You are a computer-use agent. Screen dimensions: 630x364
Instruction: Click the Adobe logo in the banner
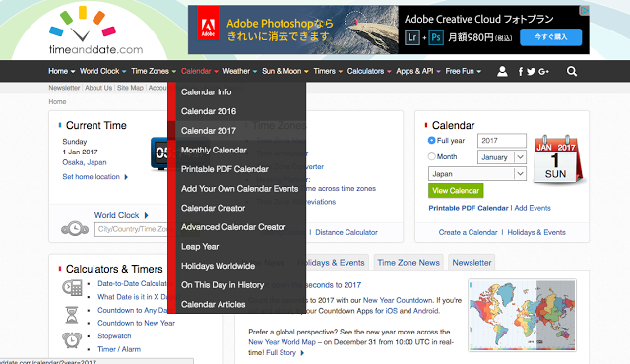click(208, 24)
